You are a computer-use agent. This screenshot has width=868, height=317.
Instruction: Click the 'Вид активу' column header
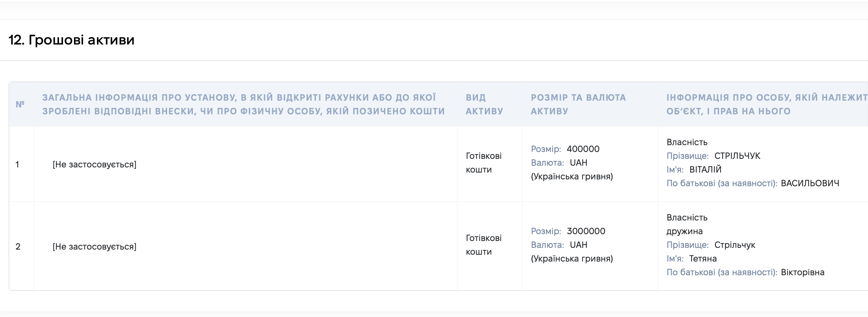(484, 104)
